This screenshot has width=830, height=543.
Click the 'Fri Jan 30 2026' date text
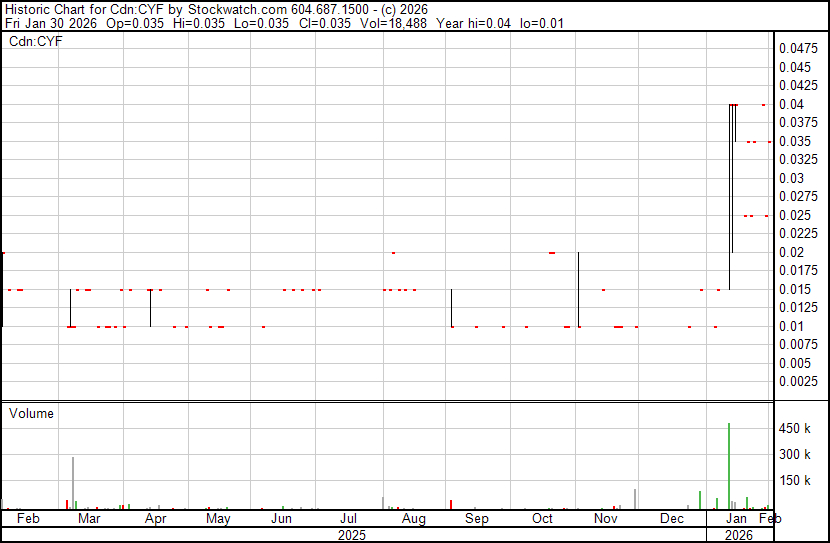click(51, 23)
